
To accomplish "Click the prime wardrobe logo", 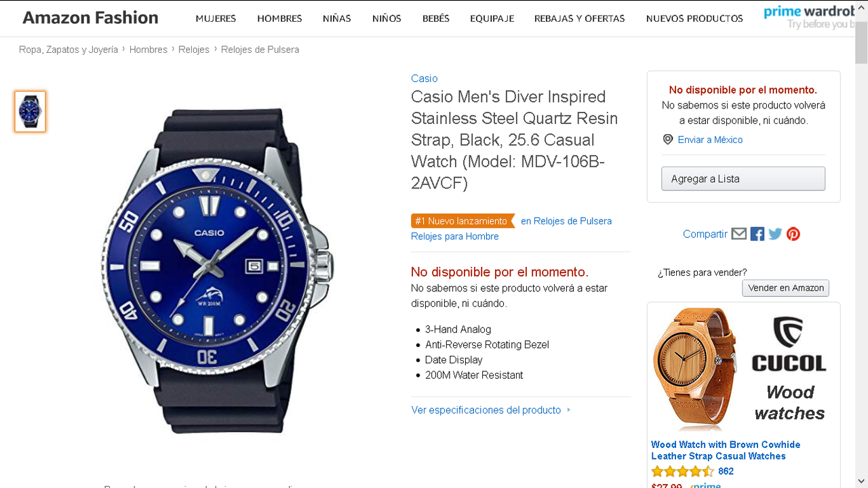I will (x=809, y=18).
